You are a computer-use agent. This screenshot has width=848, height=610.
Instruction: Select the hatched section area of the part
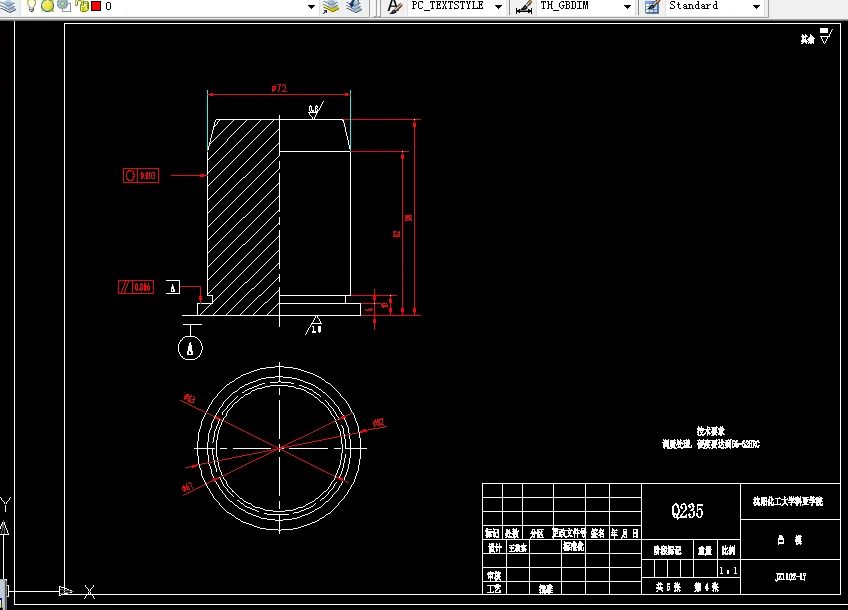[x=243, y=216]
